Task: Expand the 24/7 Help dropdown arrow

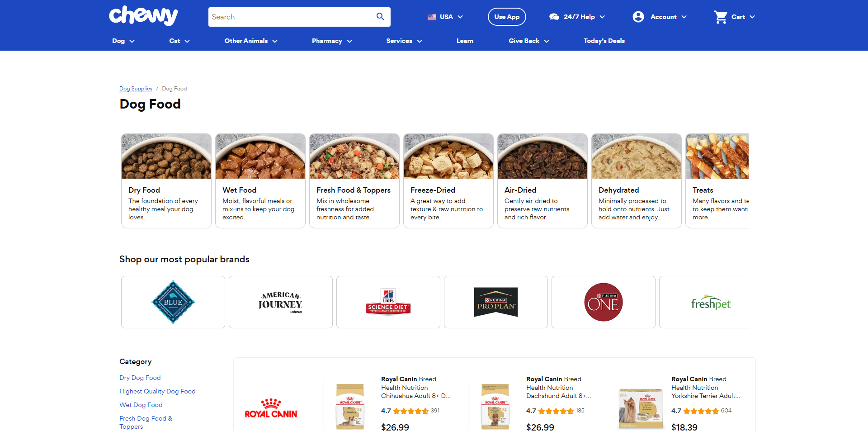Action: [602, 17]
